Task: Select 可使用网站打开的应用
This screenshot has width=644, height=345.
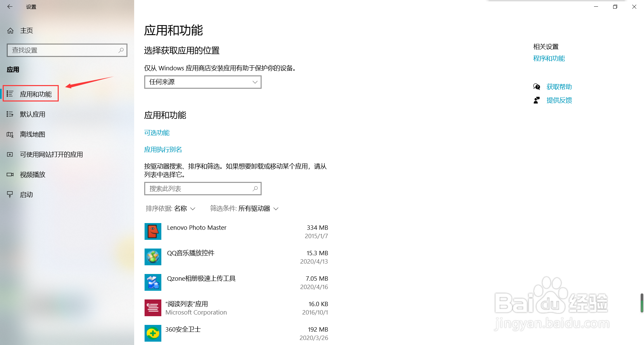Action: 51,154
